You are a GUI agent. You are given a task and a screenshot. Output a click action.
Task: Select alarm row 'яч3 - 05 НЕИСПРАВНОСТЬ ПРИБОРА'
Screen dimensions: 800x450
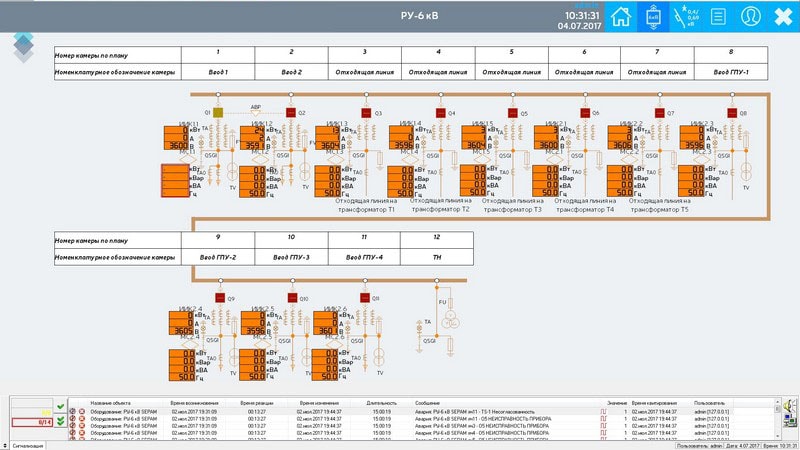pos(421,426)
